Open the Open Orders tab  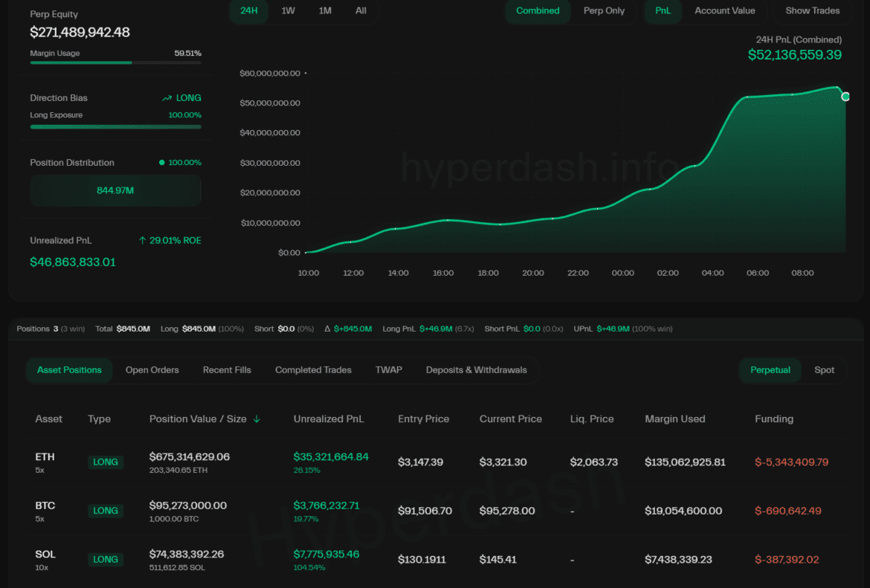coord(152,369)
